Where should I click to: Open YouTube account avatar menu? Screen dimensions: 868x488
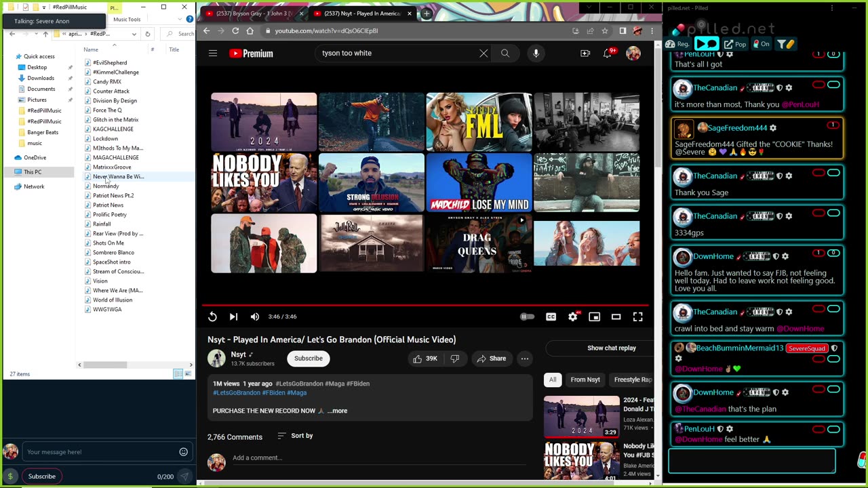coord(633,54)
